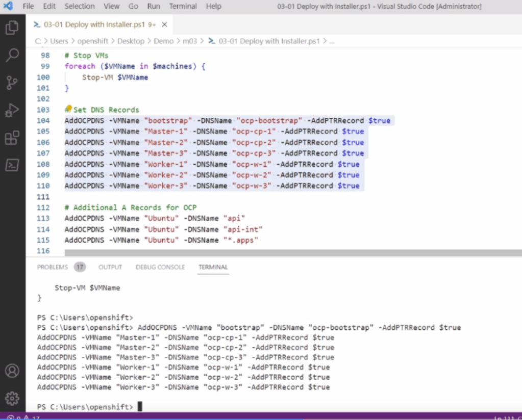Click the Desktop breadcrumb segment

click(x=131, y=41)
